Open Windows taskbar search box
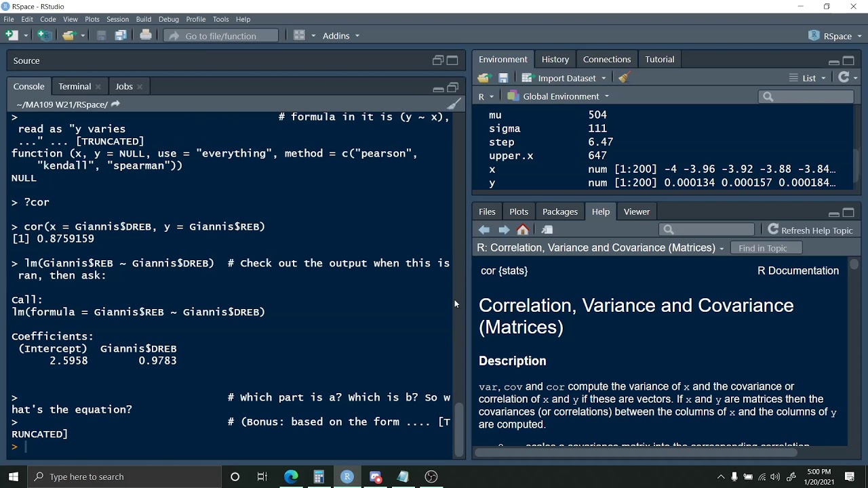 [124, 476]
